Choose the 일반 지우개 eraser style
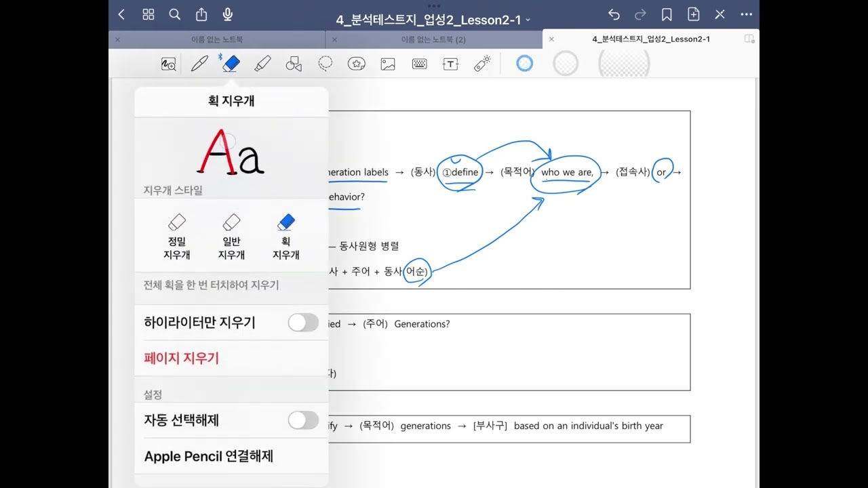Viewport: 868px width, 488px height. (x=231, y=237)
